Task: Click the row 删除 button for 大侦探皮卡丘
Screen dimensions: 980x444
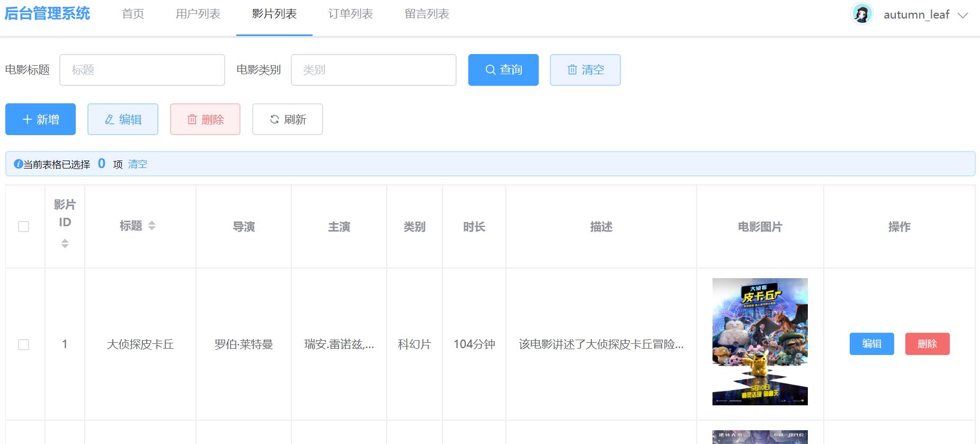Action: [928, 344]
